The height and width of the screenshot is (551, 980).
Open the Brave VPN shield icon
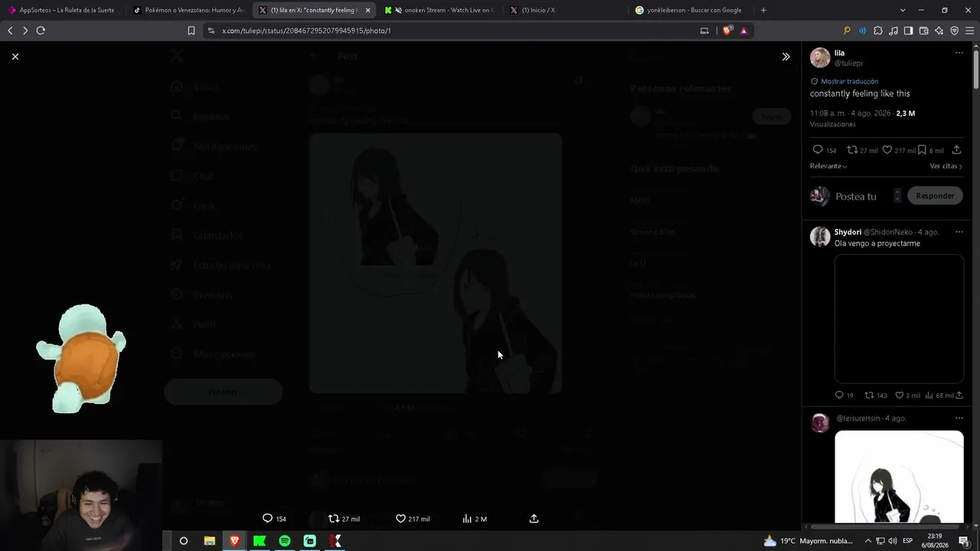[954, 31]
